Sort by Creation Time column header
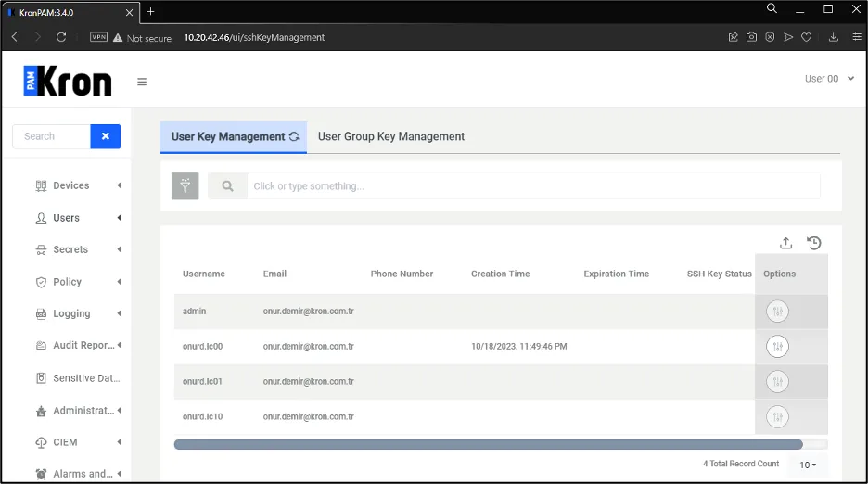This screenshot has height=484, width=868. click(501, 274)
